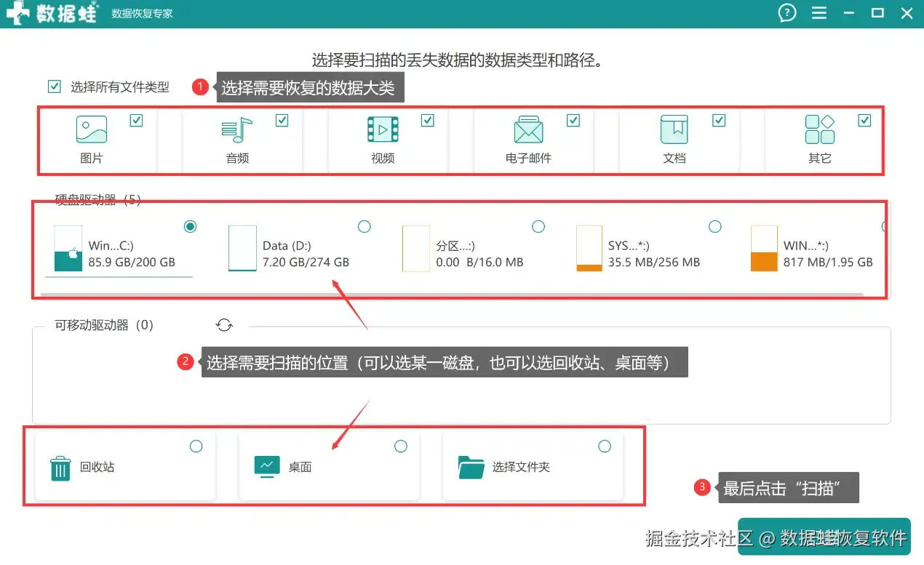This screenshot has width=924, height=565.
Task: Select the Data (D:) radio button
Action: [365, 227]
